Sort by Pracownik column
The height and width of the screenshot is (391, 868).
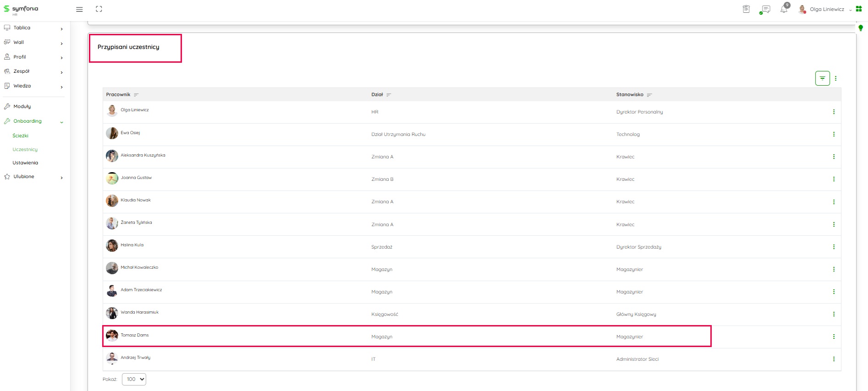[x=136, y=95]
